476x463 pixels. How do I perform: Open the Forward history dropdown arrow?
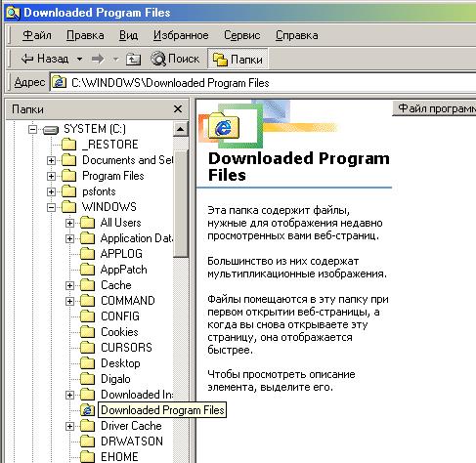(x=115, y=60)
